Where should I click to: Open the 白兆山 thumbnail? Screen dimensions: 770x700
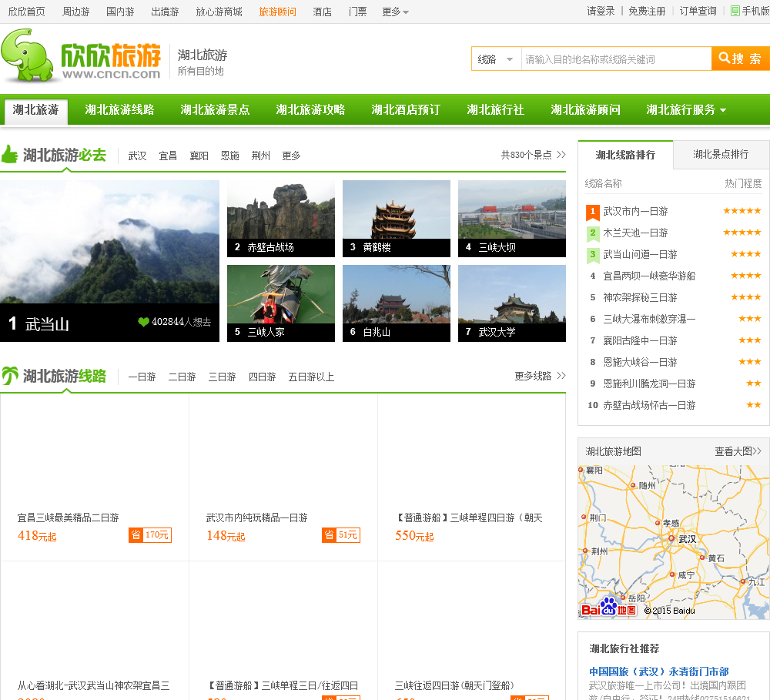[x=397, y=303]
